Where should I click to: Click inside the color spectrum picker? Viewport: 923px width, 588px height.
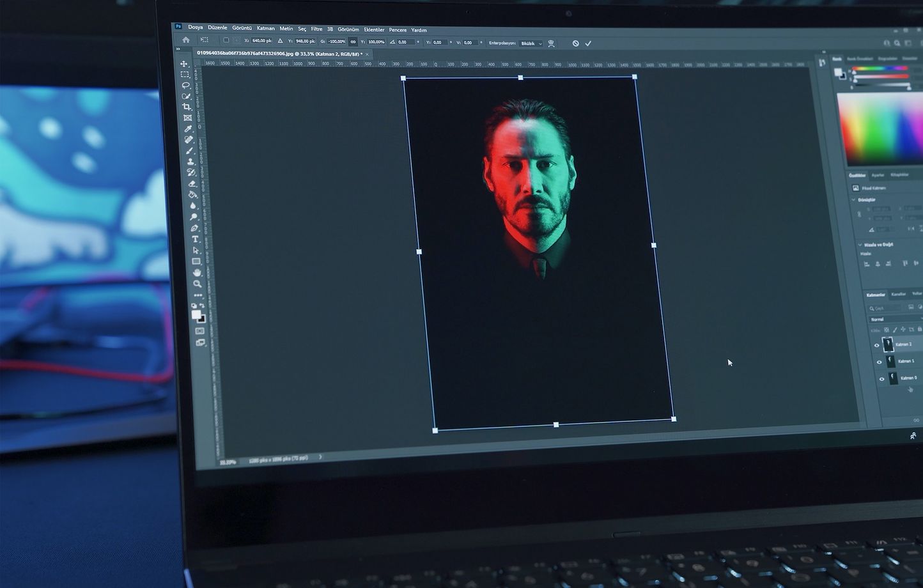(879, 128)
